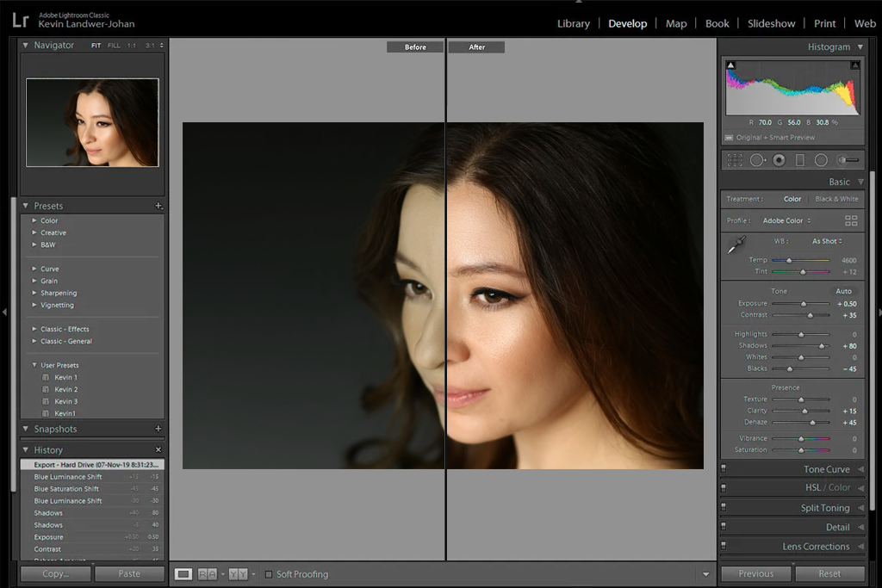Click the Lr application logo
This screenshot has width=882, height=588.
21,21
